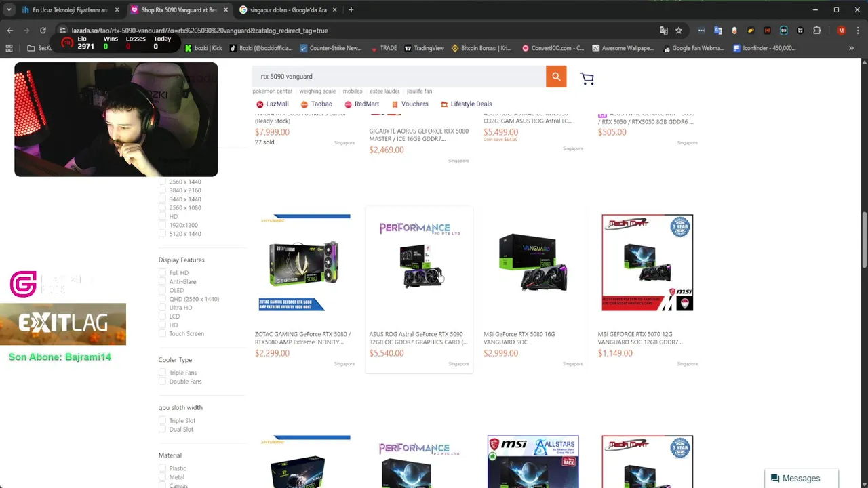Open TradingView bookmark
The image size is (868, 488).
424,48
